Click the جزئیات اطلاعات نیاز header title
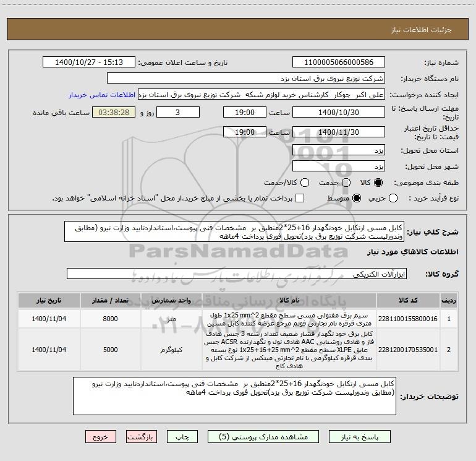 click(x=421, y=30)
